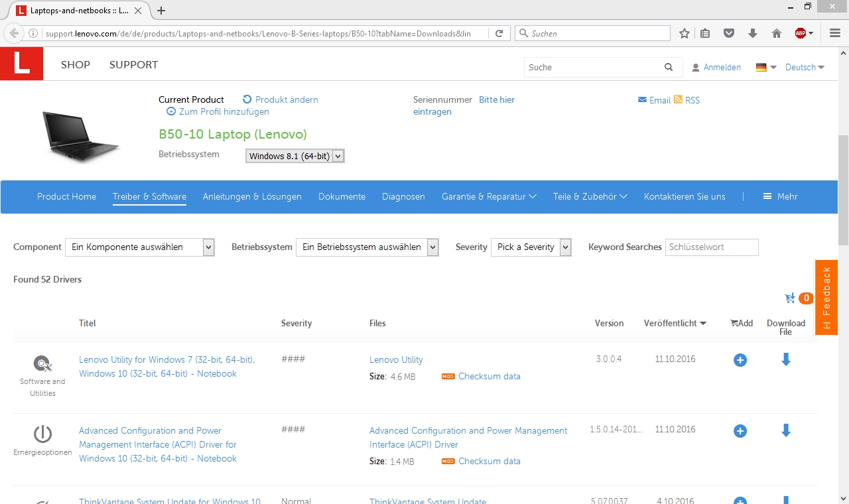The height and width of the screenshot is (504, 849).
Task: Download the Lenovo Utility file
Action: [786, 359]
